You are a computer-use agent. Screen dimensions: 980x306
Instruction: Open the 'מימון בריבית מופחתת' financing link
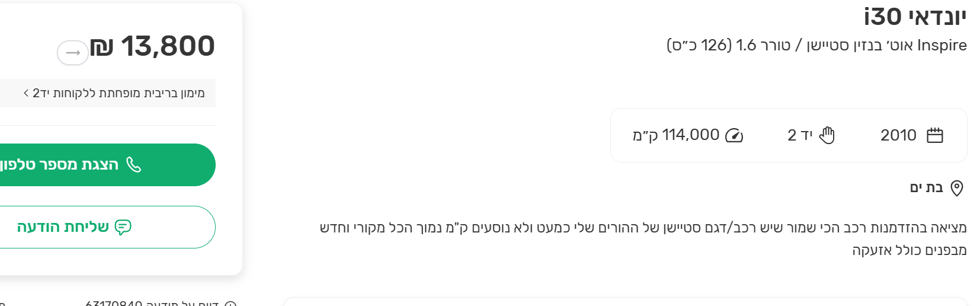point(119,93)
